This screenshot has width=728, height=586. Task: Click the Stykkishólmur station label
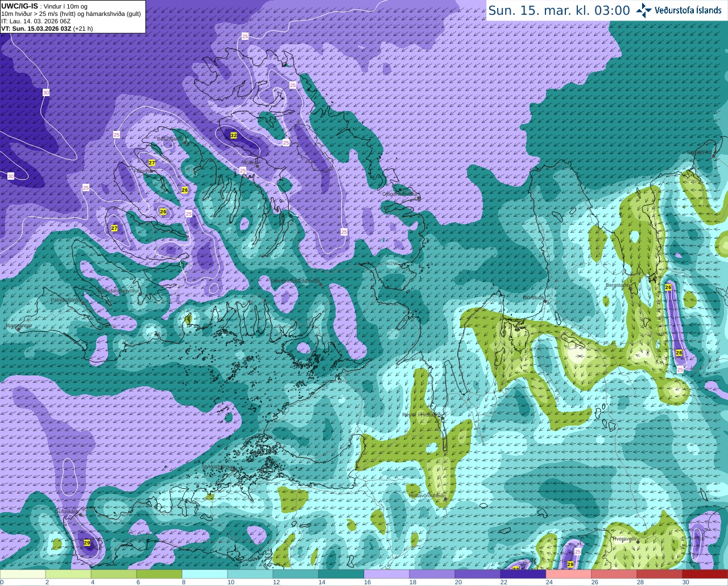coord(218,466)
